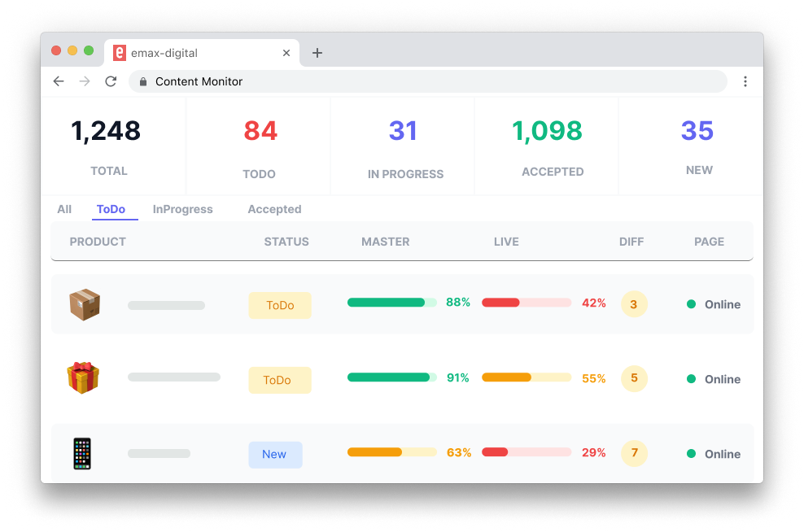The width and height of the screenshot is (804, 532).
Task: Open the browser three-dot menu
Action: coord(745,81)
